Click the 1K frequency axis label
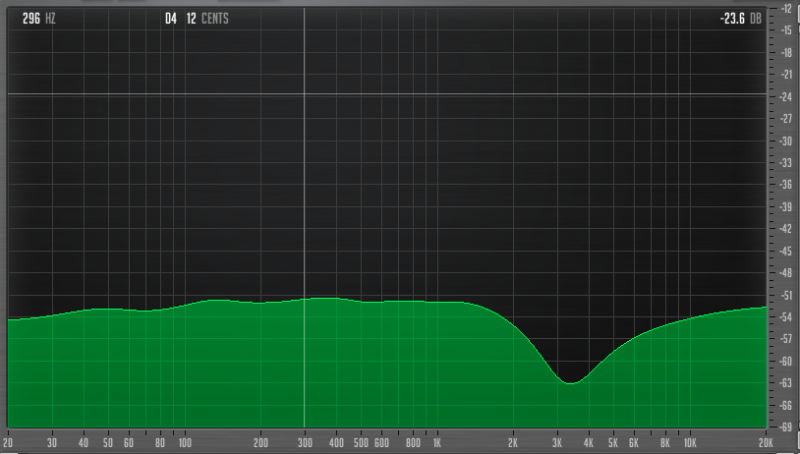The width and height of the screenshot is (800, 454). click(x=436, y=442)
